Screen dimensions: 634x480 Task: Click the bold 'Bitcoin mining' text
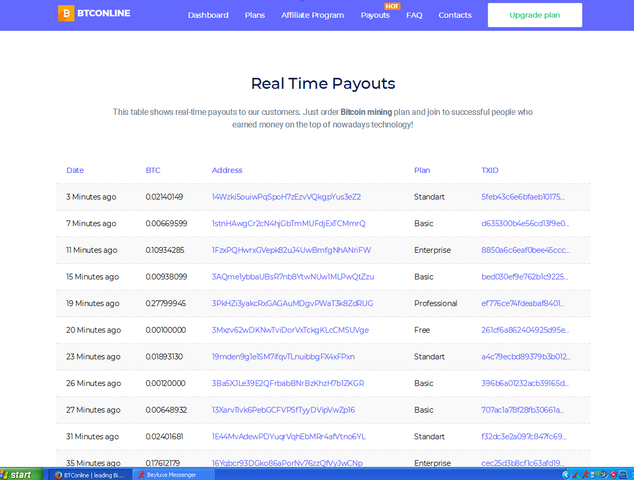click(366, 112)
